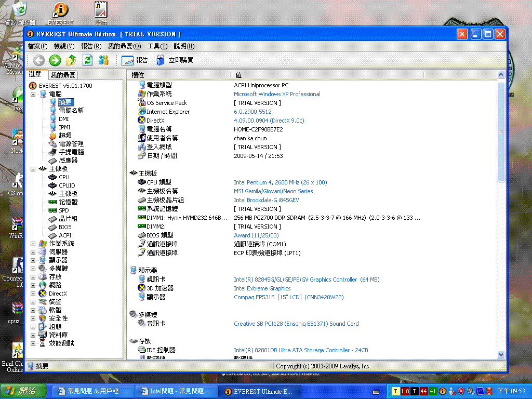
Task: Open the Intel Pentium 4 CPU link
Action: coord(280,182)
